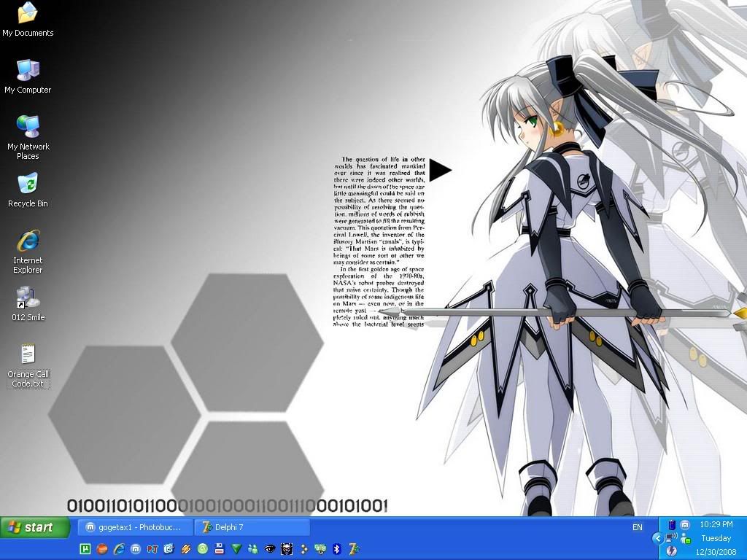Click the eye icon in quick launch

pos(270,549)
